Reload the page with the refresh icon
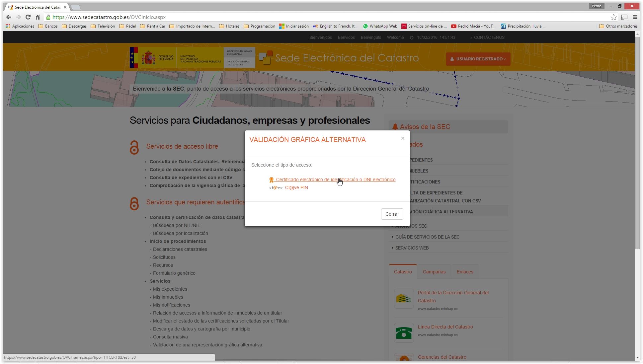The image size is (643, 364). (x=28, y=17)
